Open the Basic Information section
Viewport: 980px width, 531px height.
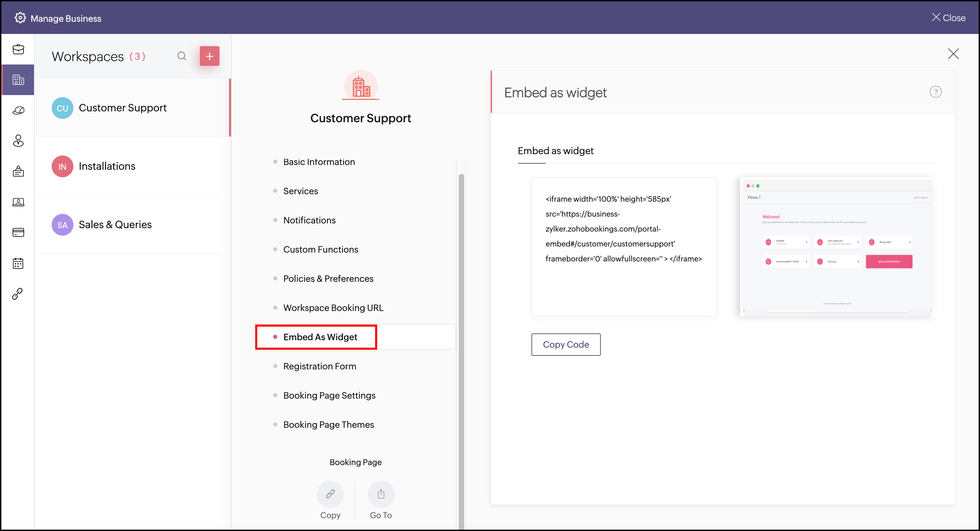click(319, 162)
